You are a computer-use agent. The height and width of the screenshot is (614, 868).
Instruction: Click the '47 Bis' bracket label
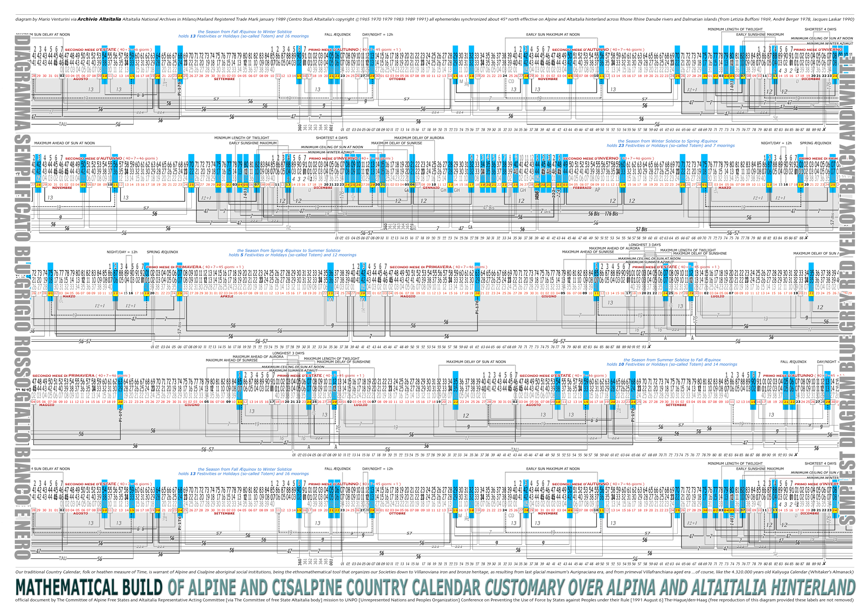[489, 208]
